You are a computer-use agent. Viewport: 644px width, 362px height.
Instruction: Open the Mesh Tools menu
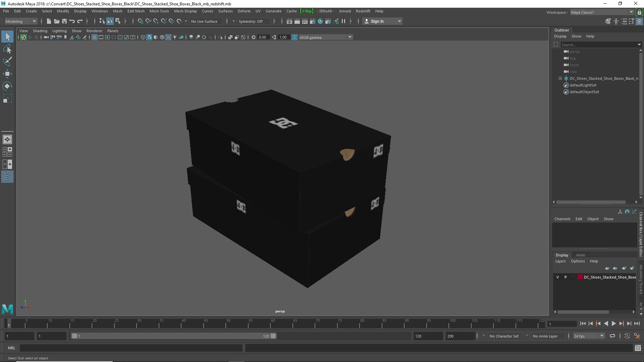click(159, 11)
